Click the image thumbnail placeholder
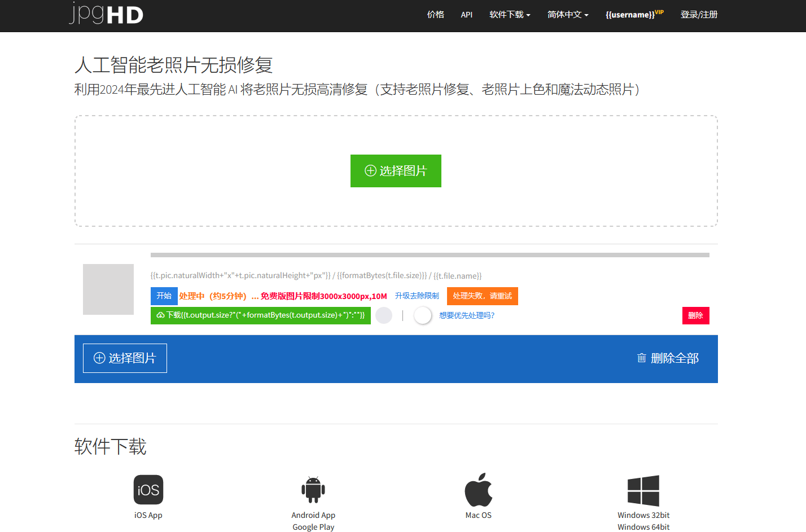 [108, 289]
